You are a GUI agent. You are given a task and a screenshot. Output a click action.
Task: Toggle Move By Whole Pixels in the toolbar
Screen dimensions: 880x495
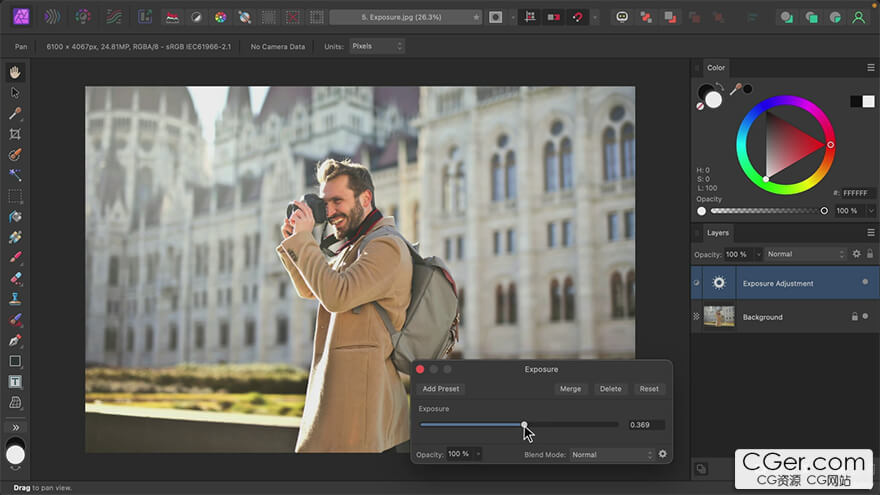554,17
